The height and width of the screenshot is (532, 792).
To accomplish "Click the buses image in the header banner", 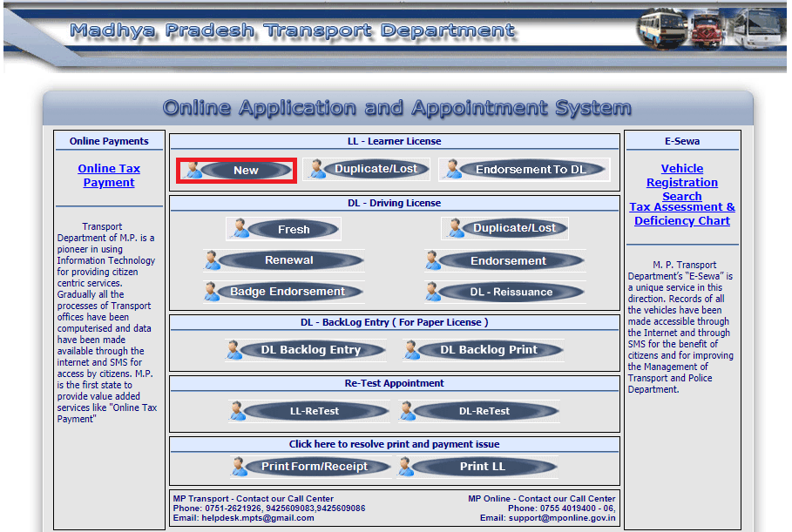I will [711, 28].
